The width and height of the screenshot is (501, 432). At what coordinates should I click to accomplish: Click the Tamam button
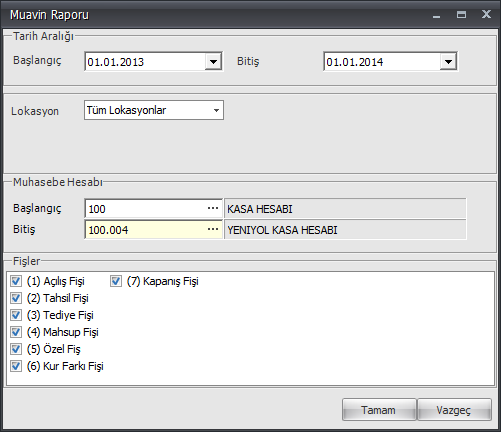(x=379, y=410)
